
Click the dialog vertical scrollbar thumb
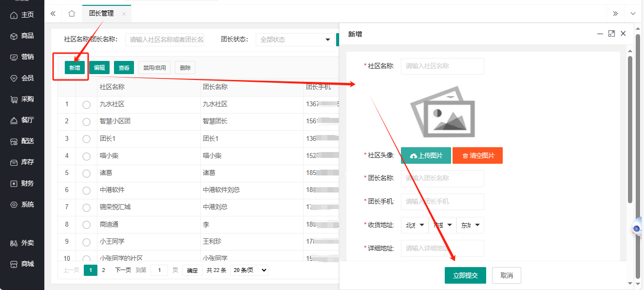tap(630, 129)
